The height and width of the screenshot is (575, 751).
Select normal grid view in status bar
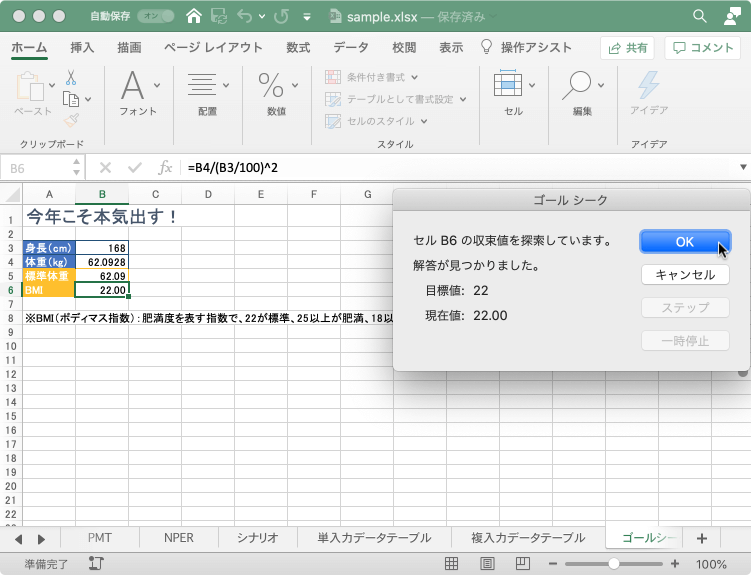451,564
